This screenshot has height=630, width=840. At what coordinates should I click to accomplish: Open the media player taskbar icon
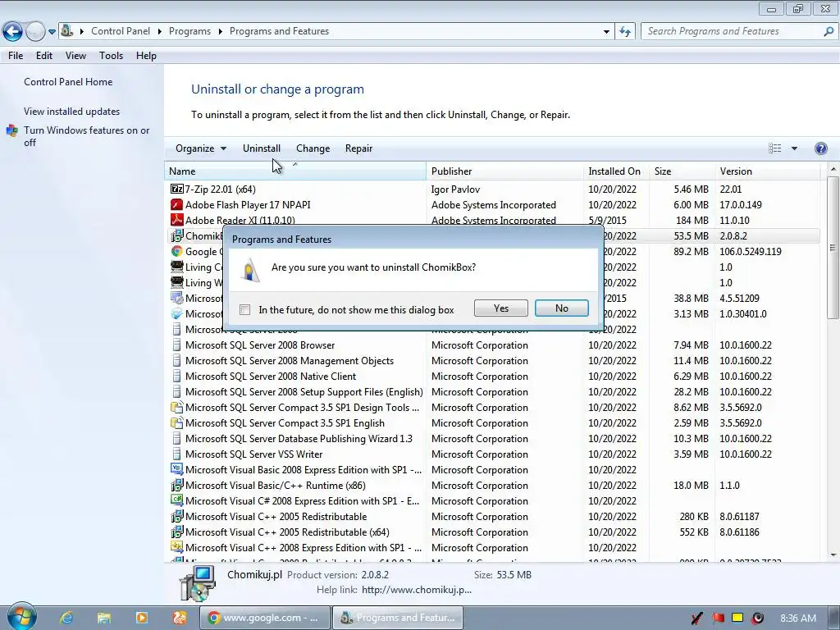click(x=141, y=618)
